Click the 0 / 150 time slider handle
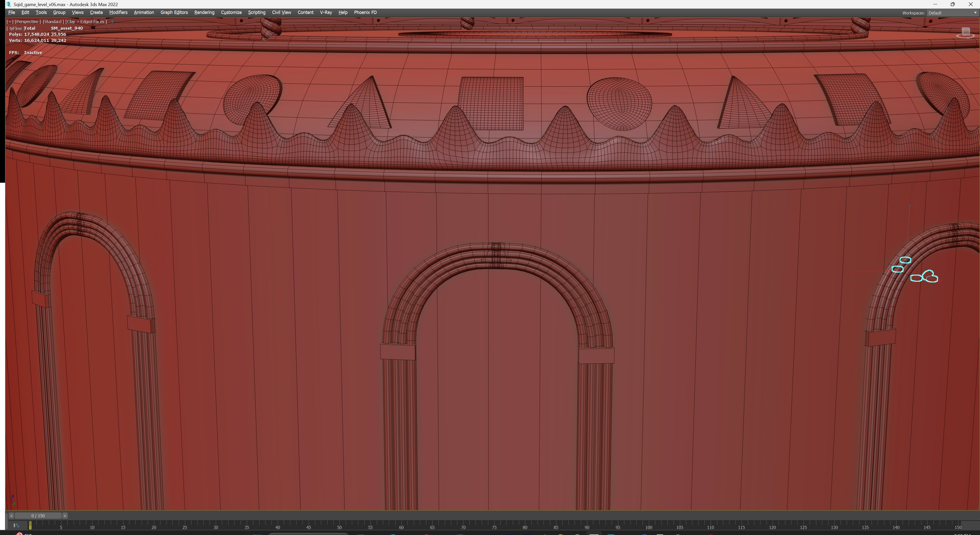980x535 pixels. point(38,516)
